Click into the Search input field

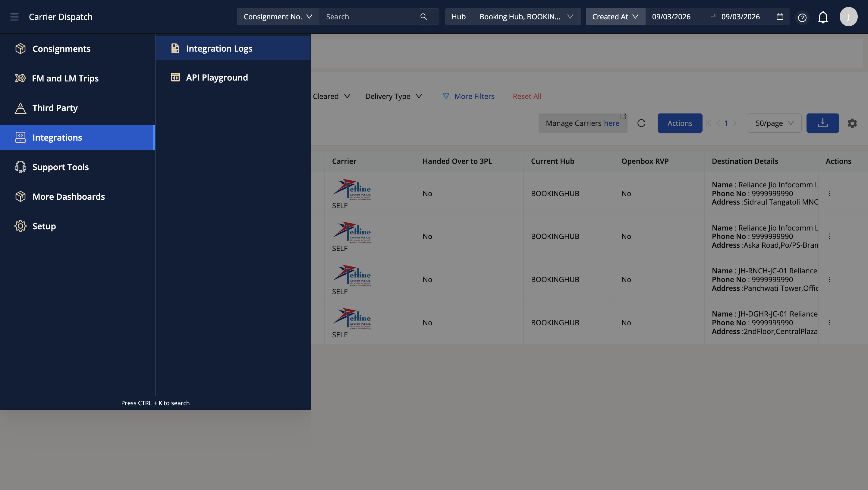(369, 17)
